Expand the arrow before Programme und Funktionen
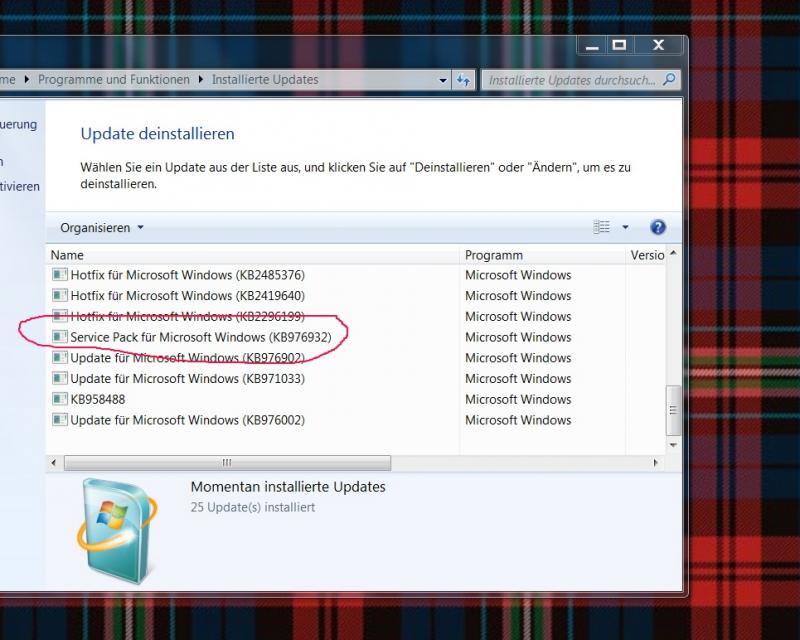 click(x=27, y=80)
